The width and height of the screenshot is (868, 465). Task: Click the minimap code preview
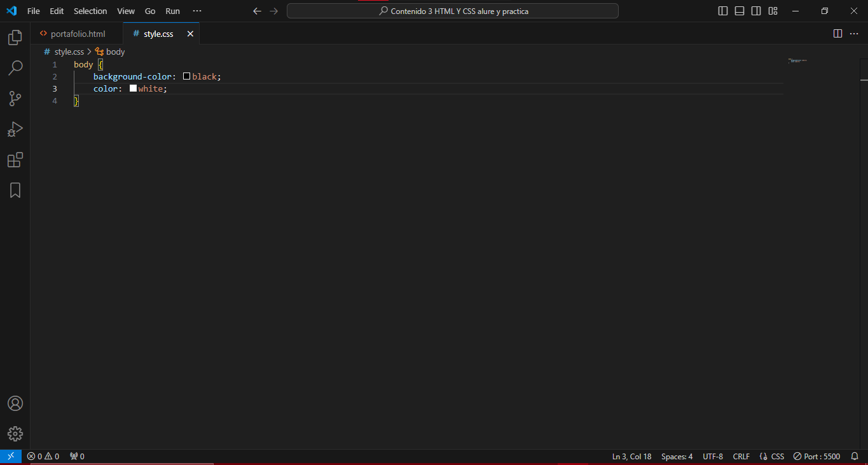pyautogui.click(x=797, y=60)
